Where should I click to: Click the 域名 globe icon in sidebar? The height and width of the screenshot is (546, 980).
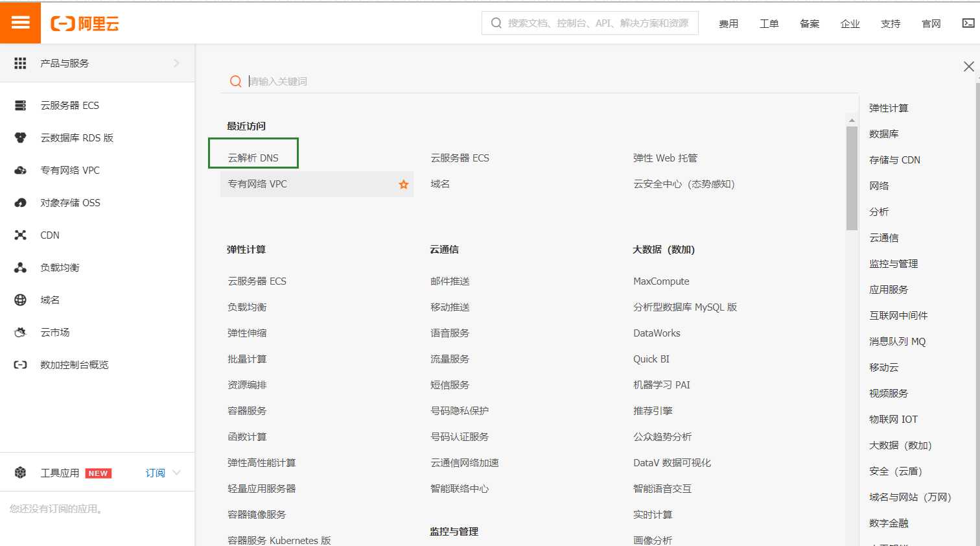[x=20, y=300]
